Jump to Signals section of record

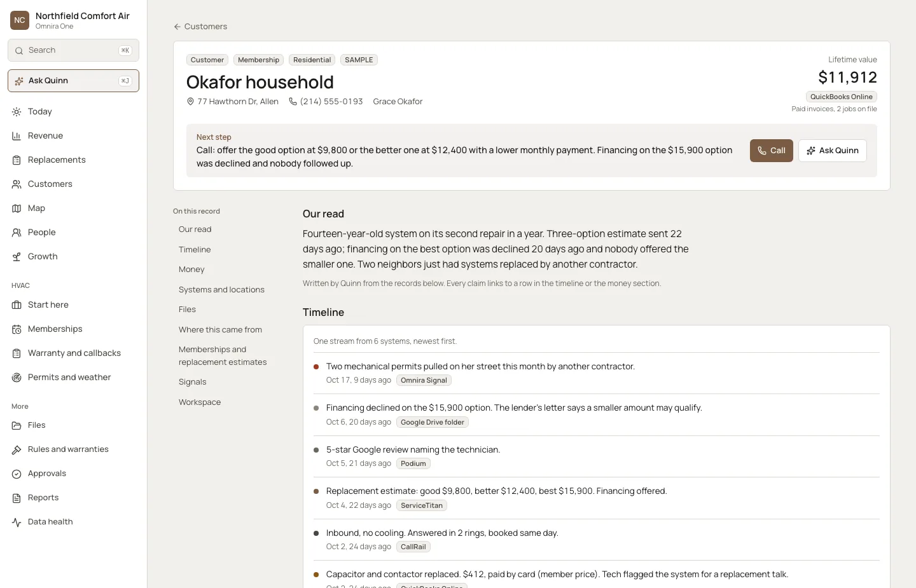pyautogui.click(x=192, y=382)
